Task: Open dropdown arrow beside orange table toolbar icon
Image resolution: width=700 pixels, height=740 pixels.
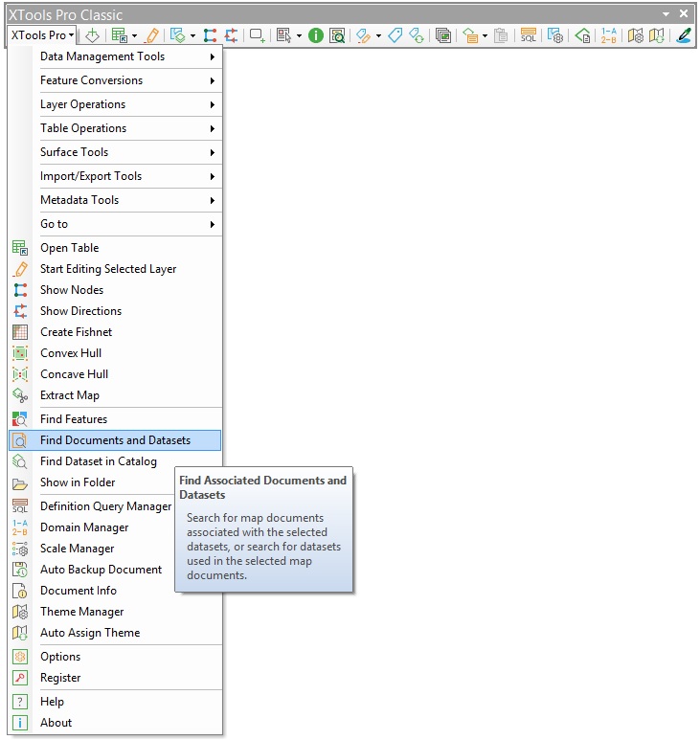Action: point(485,35)
